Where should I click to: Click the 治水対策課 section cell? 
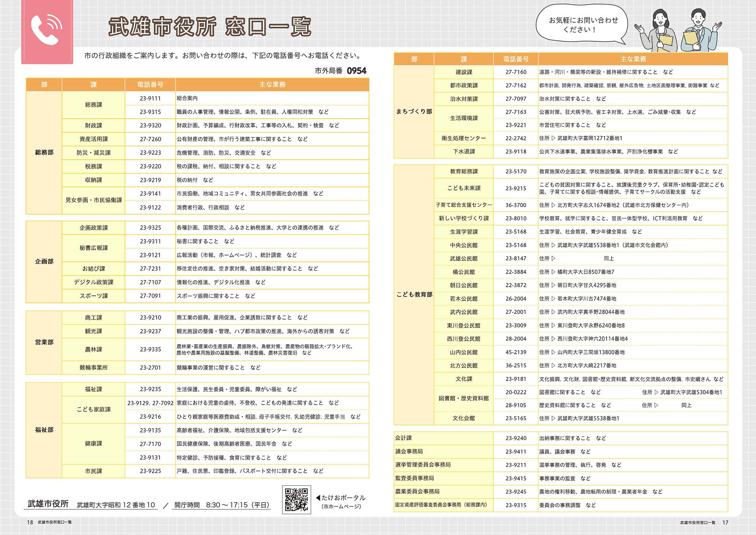point(463,99)
